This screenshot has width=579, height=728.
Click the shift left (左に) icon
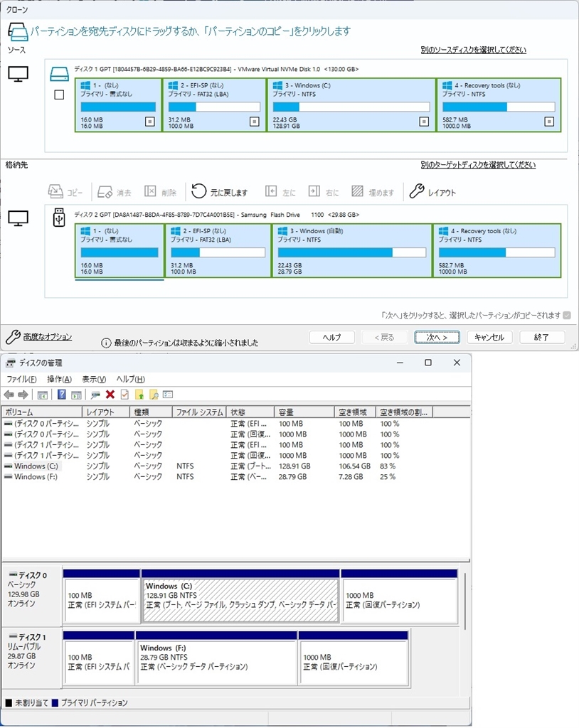(x=271, y=191)
